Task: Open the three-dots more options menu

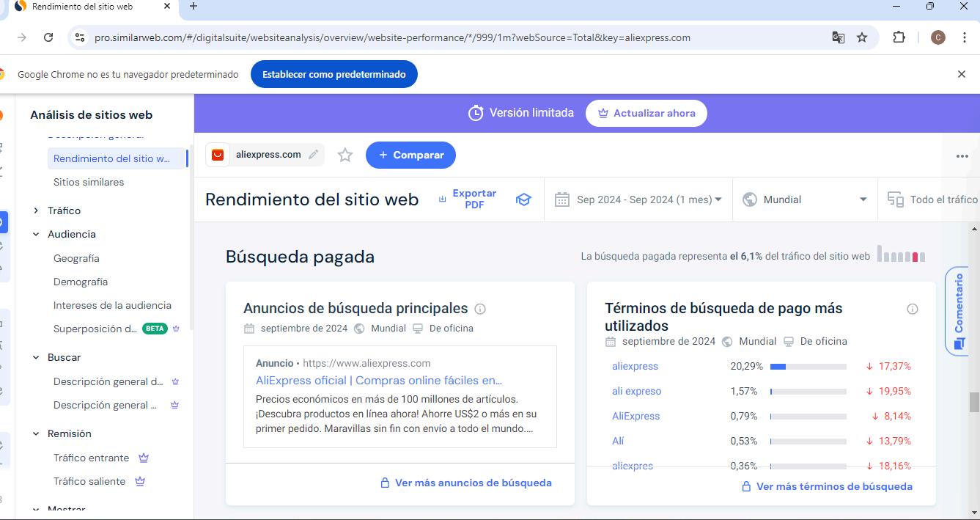Action: click(x=962, y=155)
